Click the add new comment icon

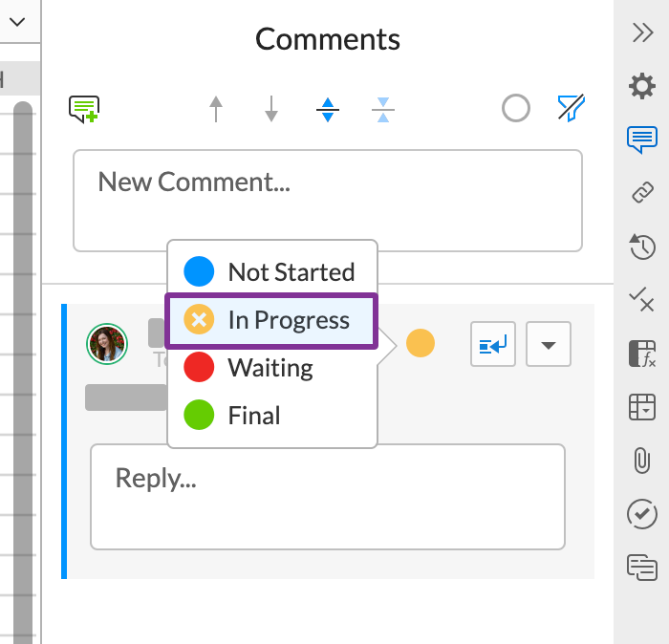point(84,109)
